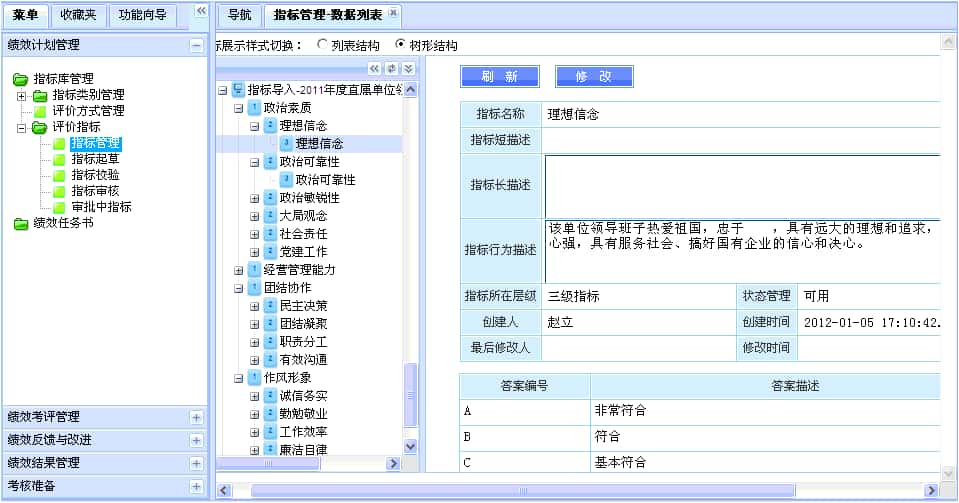Collapse the left sidebar with double-arrow icon
This screenshot has height=503, width=959.
(x=200, y=10)
